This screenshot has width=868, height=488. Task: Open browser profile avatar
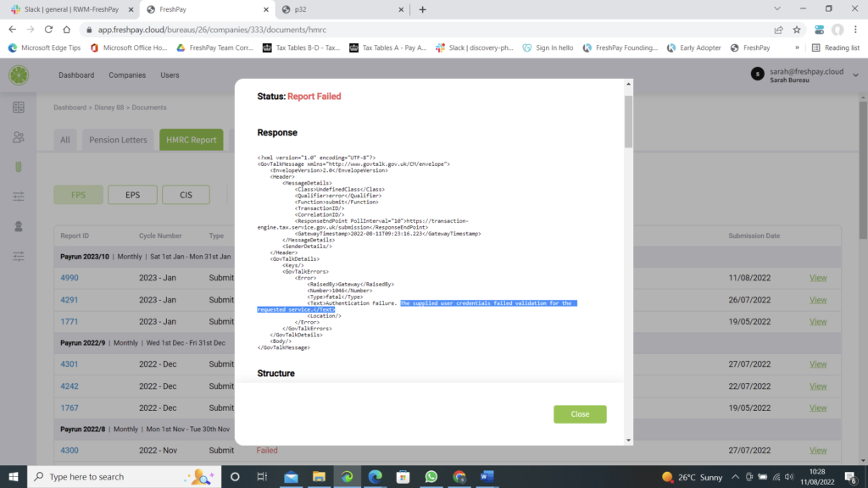tap(837, 30)
